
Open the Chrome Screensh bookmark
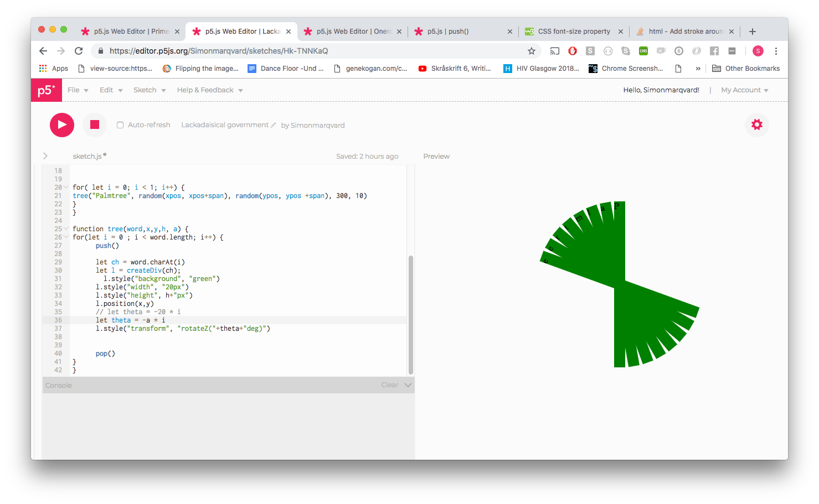click(626, 69)
